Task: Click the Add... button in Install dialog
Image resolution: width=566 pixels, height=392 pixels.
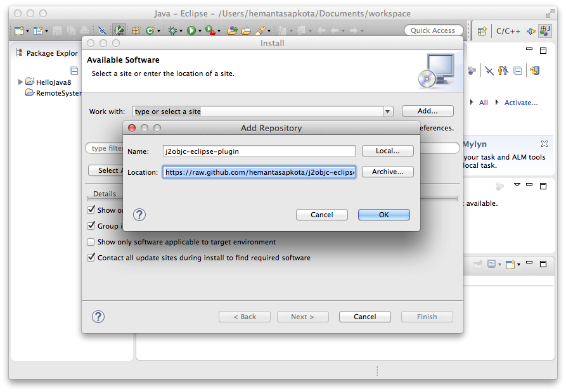Action: (427, 111)
